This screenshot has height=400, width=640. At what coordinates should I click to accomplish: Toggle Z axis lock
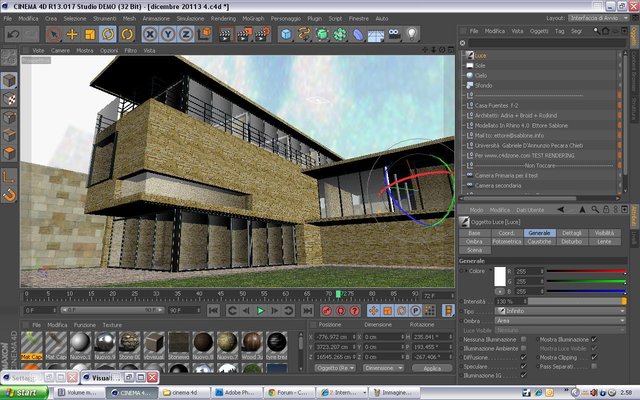(x=186, y=34)
